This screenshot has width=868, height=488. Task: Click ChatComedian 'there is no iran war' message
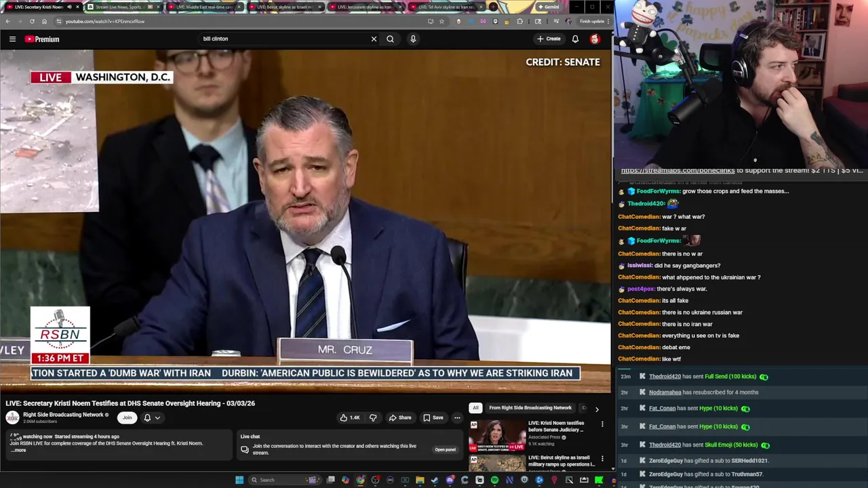665,324
